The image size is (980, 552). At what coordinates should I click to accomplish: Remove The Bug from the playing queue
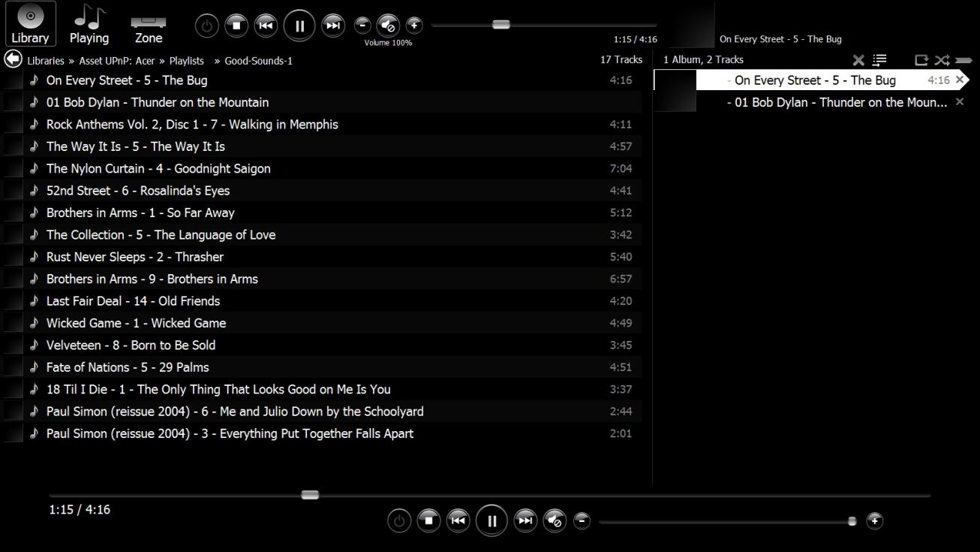(x=959, y=80)
